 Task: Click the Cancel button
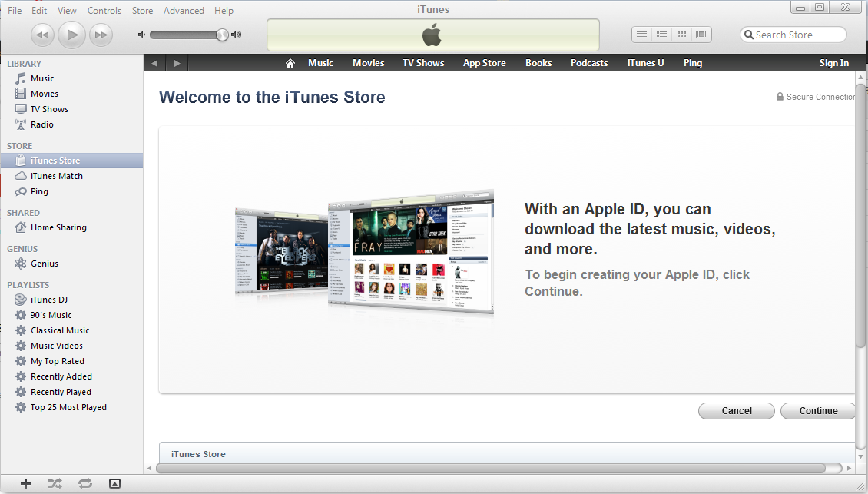click(x=736, y=411)
